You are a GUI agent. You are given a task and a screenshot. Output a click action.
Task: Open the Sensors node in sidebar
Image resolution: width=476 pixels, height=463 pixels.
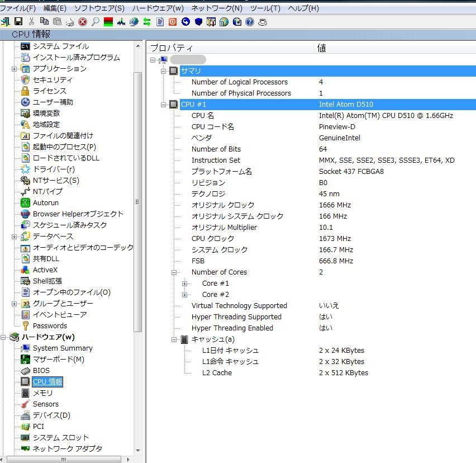(45, 404)
